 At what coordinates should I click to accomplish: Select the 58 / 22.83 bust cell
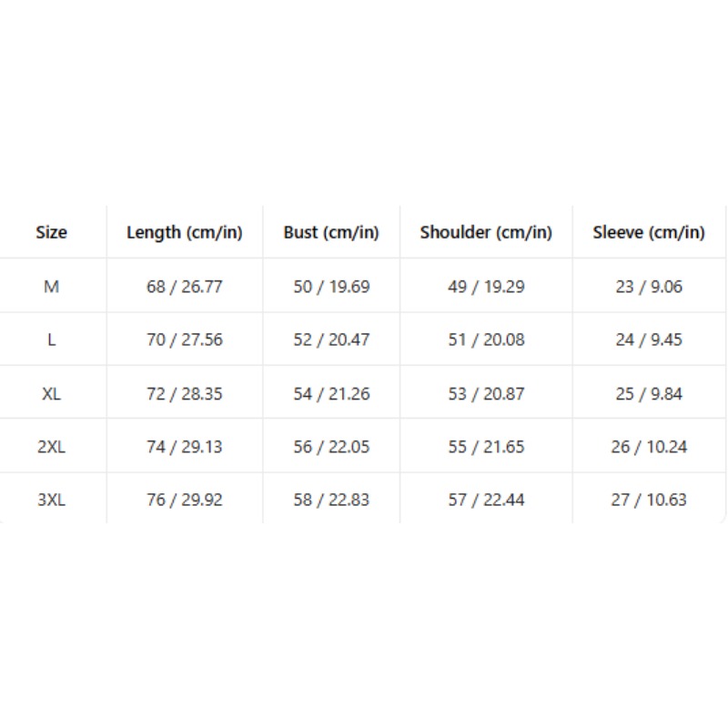[x=331, y=500]
